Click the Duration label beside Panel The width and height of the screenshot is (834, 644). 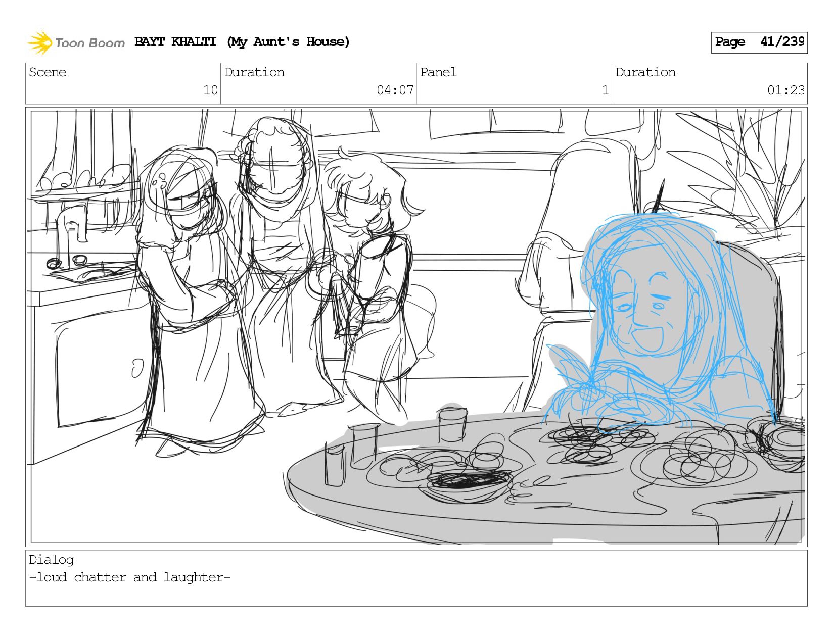(x=645, y=72)
